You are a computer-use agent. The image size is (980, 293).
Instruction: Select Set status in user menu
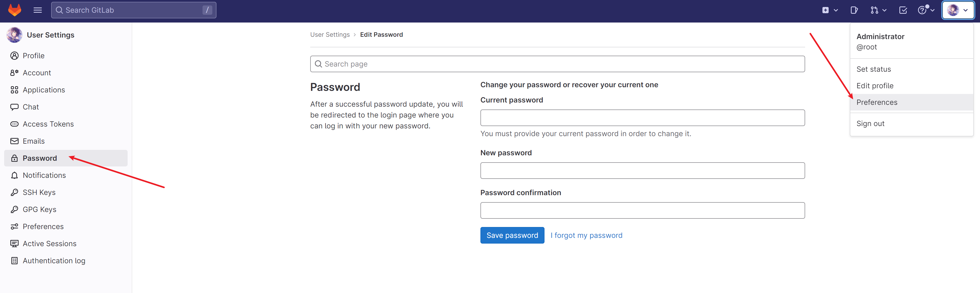coord(874,69)
